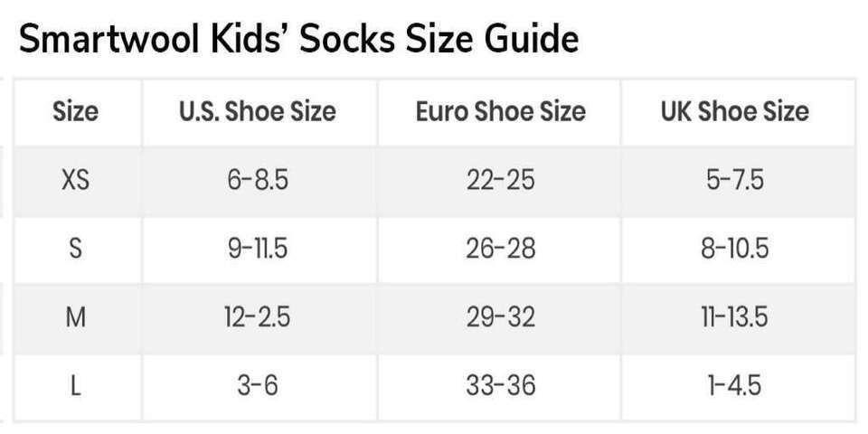Click the 29-32 Euro size cell

tap(500, 317)
